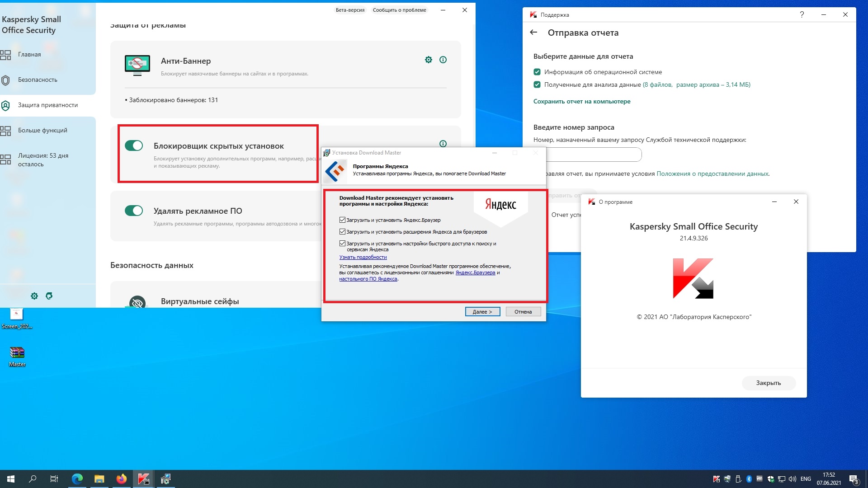
Task: Click 'Отмена' in installer
Action: (x=523, y=312)
